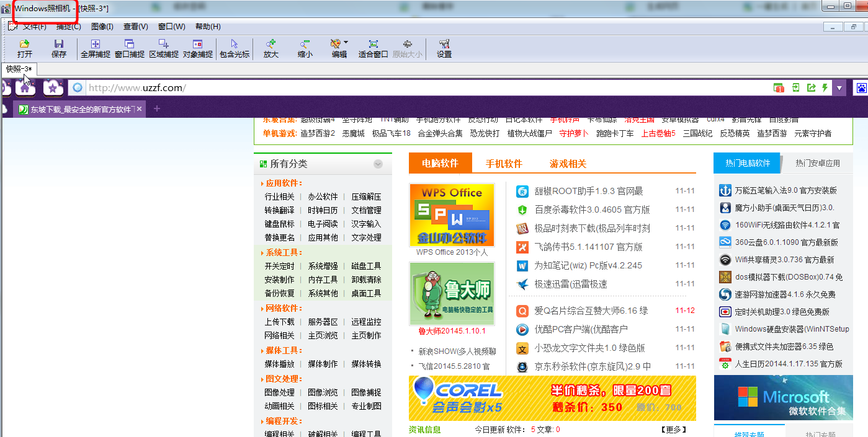Open the 百度杀毒软件3.0.4605 link
This screenshot has height=437, width=868.
(592, 210)
